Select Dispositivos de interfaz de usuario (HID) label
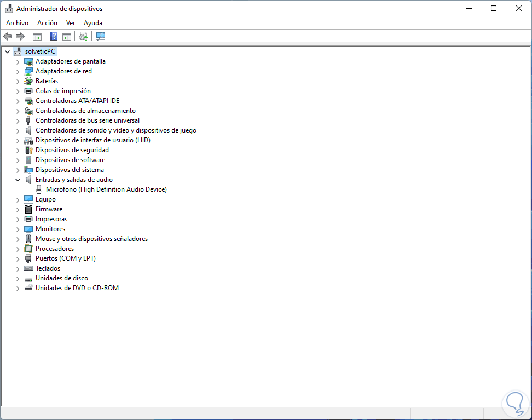The width and height of the screenshot is (532, 420). click(x=93, y=140)
